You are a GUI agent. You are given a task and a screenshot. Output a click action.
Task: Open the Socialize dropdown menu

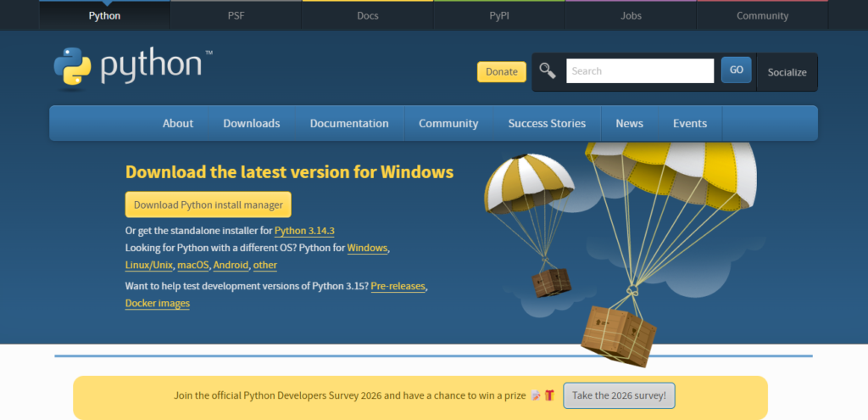coord(787,72)
